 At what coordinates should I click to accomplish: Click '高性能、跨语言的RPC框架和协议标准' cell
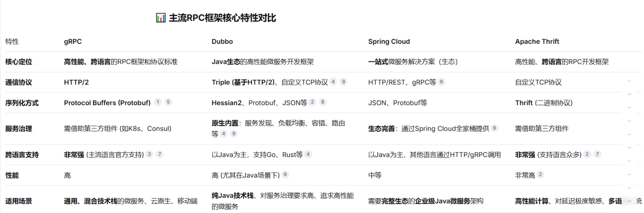pyautogui.click(x=121, y=62)
